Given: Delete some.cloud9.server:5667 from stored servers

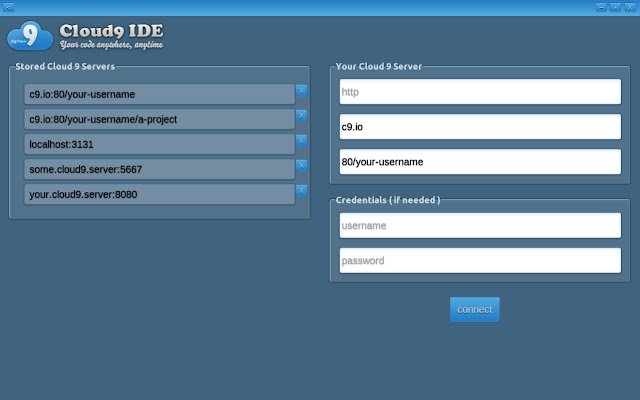Looking at the screenshot, I should (x=301, y=165).
